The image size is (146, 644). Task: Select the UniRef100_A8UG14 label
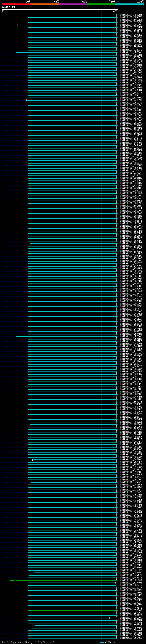[x=131, y=422]
